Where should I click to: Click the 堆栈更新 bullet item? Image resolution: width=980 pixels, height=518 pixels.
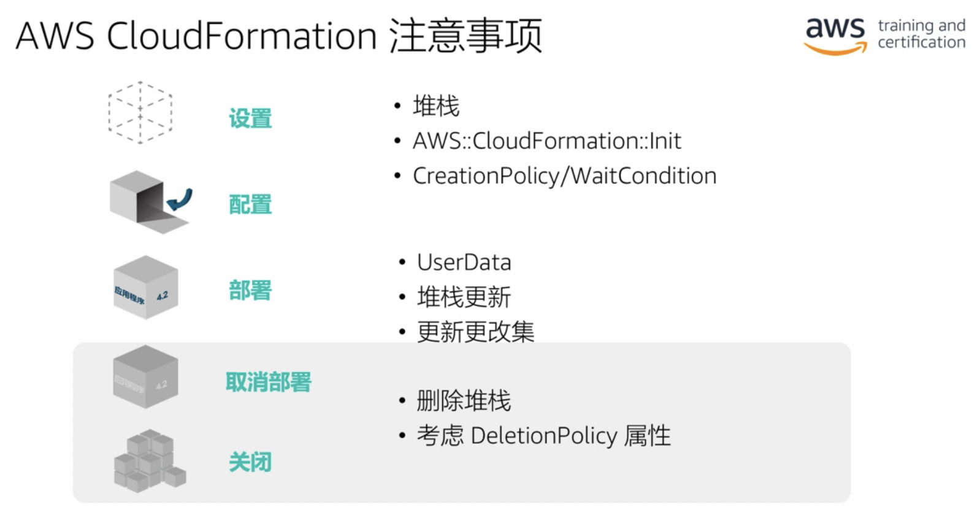(464, 298)
